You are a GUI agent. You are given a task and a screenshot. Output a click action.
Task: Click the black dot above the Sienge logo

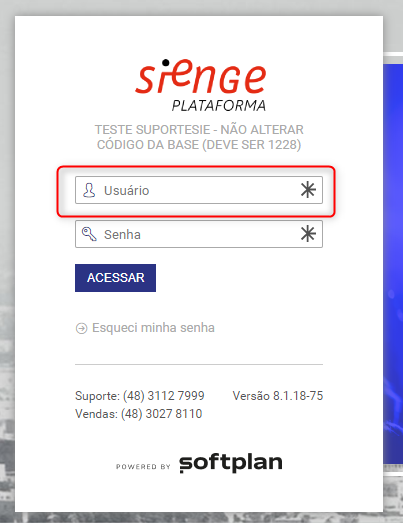(x=165, y=62)
